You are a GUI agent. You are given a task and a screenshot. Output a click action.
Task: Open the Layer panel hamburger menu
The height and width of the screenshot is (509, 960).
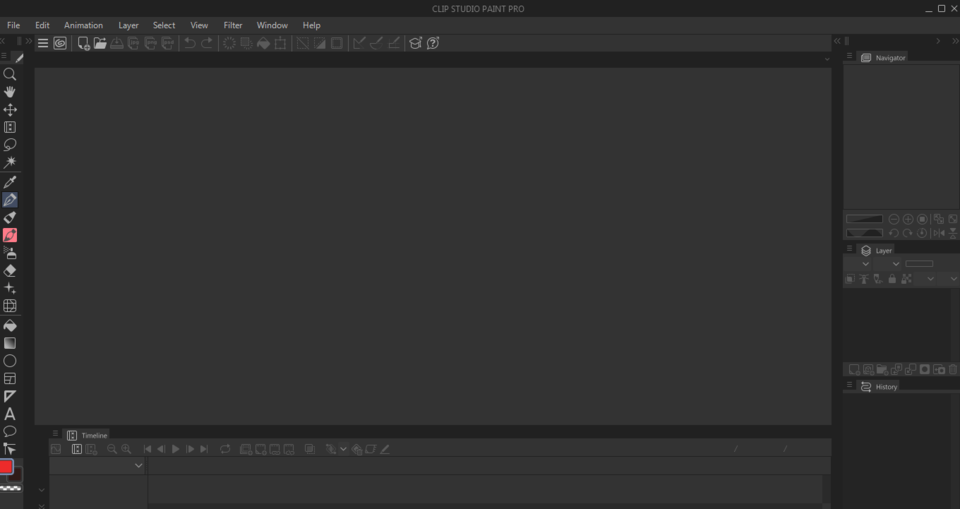click(x=849, y=249)
